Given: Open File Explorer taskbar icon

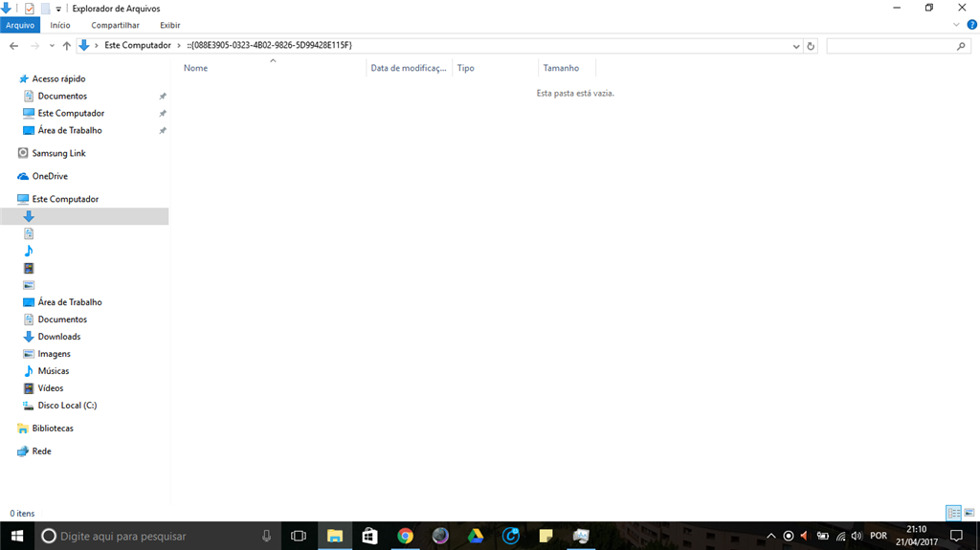Looking at the screenshot, I should 334,536.
